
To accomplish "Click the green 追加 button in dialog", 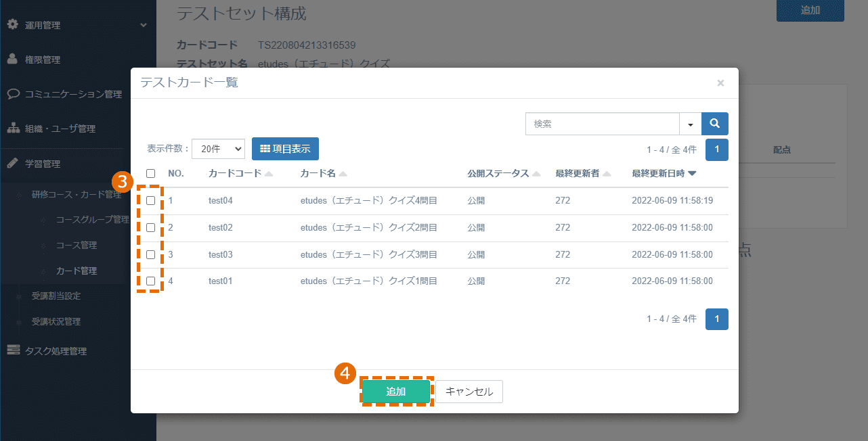I will [396, 392].
